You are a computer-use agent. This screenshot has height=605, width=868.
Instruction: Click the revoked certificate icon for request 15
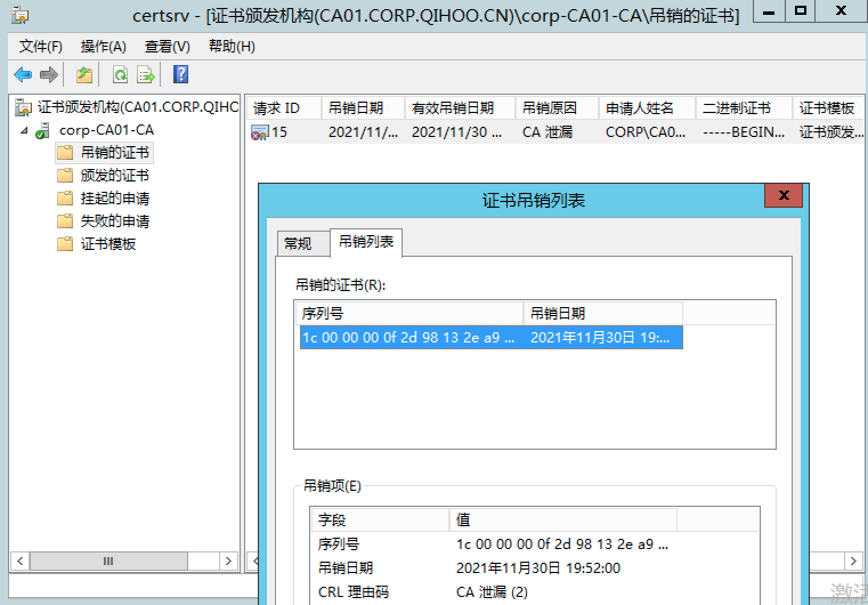(259, 132)
